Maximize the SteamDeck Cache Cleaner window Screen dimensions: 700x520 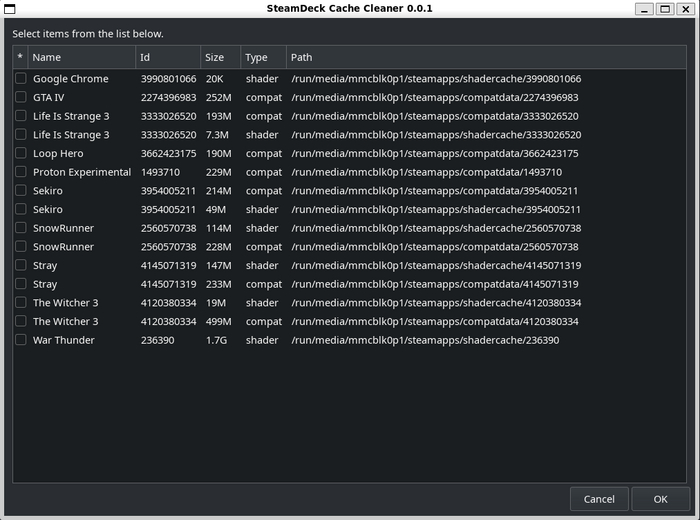tap(665, 8)
